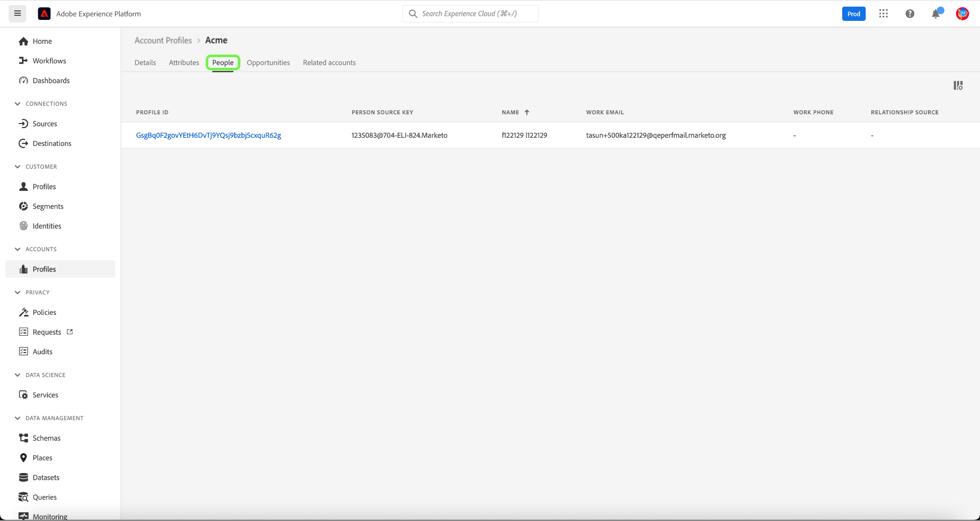Viewport: 980px width, 521px height.
Task: Click the Relationship Source column header
Action: click(x=904, y=112)
